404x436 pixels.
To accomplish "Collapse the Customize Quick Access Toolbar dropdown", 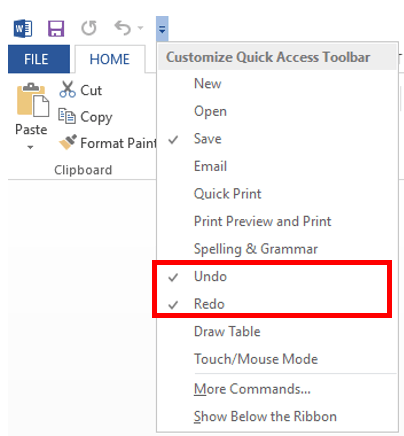I will 162,29.
